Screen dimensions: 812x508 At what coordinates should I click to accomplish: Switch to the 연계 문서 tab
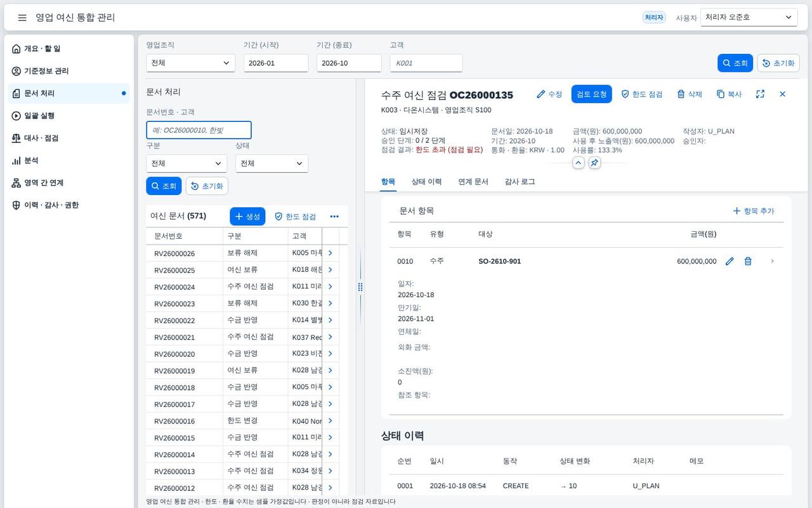[x=473, y=182]
